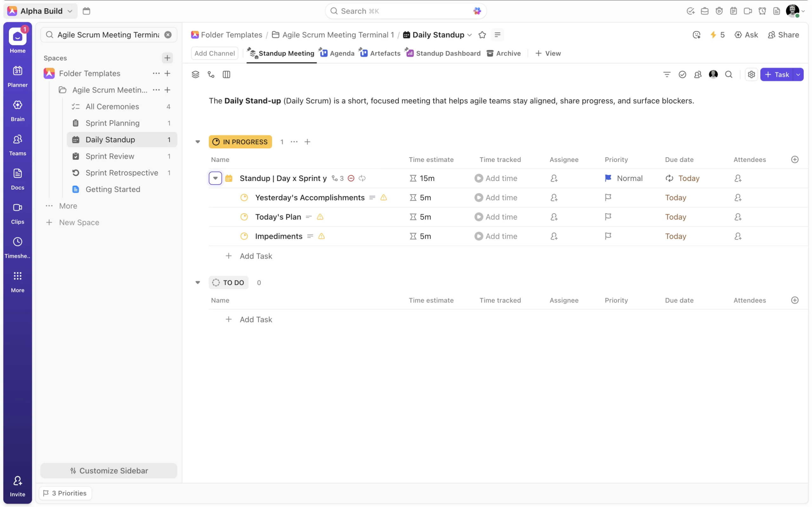Open the filter icon in the view toolbar
The width and height of the screenshot is (812, 507).
pos(666,74)
